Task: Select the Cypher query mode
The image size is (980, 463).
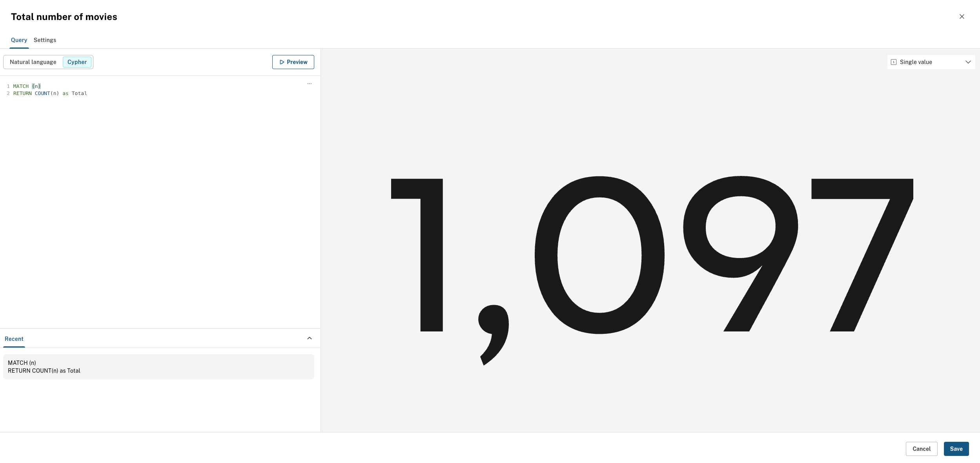Action: [77, 62]
